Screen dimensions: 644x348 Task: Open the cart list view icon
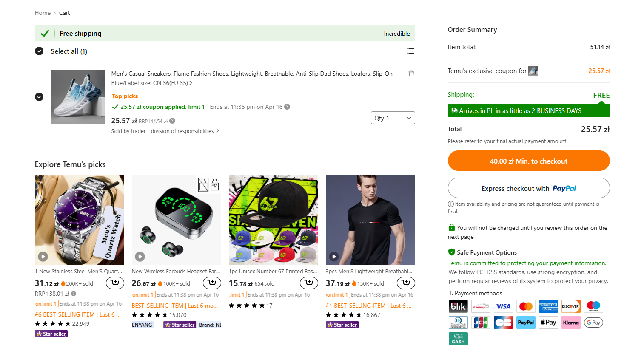[410, 51]
